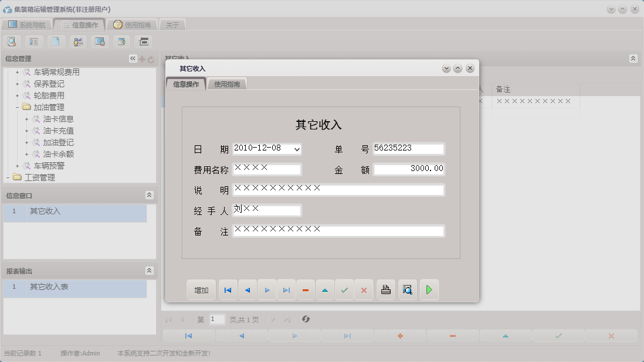
Task: Open the 日期 date dropdown
Action: point(297,149)
